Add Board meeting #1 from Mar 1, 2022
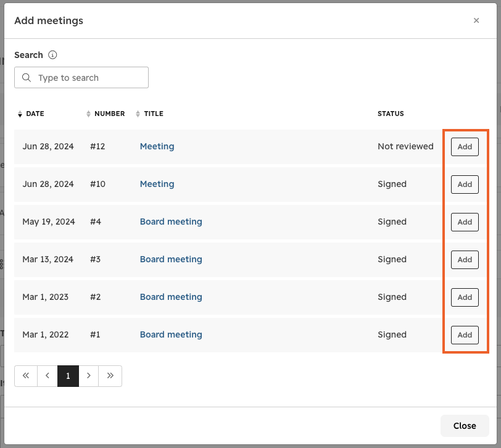Viewport: 501px width, 448px height. (465, 335)
